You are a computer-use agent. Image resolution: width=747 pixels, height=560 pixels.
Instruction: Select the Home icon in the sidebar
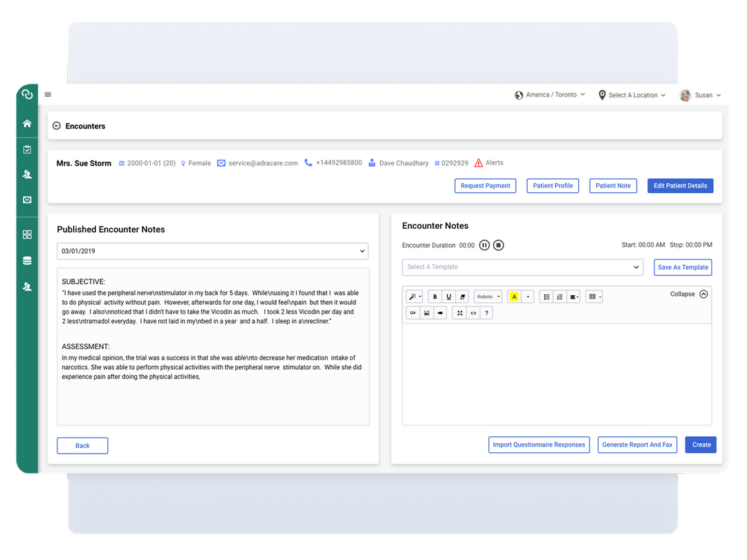27,124
